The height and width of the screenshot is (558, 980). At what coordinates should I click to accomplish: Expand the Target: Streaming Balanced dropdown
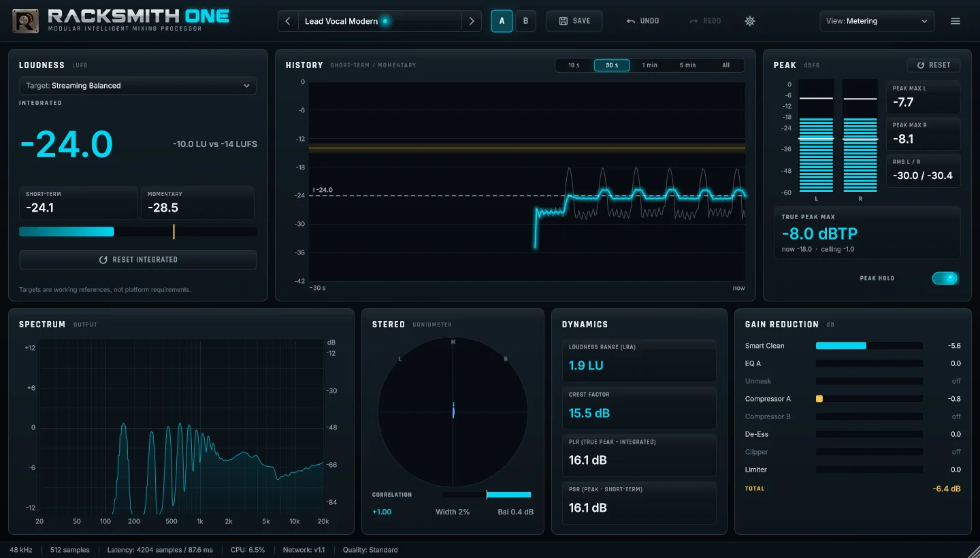pyautogui.click(x=137, y=86)
